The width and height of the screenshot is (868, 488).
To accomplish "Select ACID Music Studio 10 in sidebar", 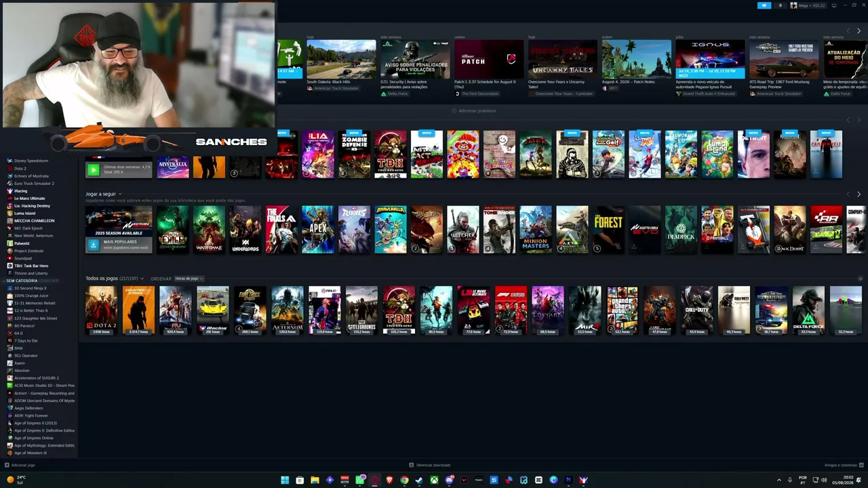I will point(44,386).
